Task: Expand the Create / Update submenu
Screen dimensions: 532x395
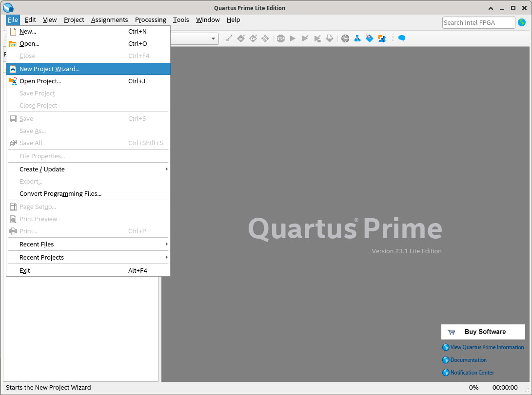Action: click(x=88, y=169)
